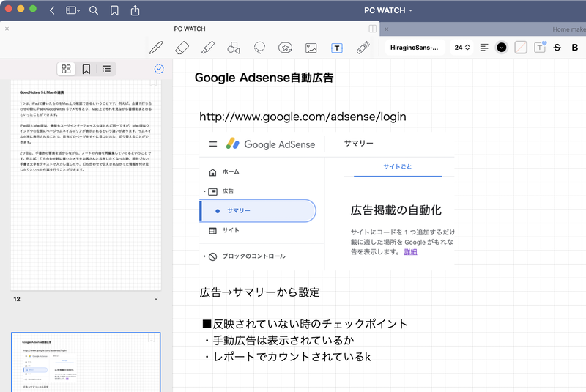Click the hamburger menu in AdSense image
Screen dimensions: 586x392
(213, 144)
